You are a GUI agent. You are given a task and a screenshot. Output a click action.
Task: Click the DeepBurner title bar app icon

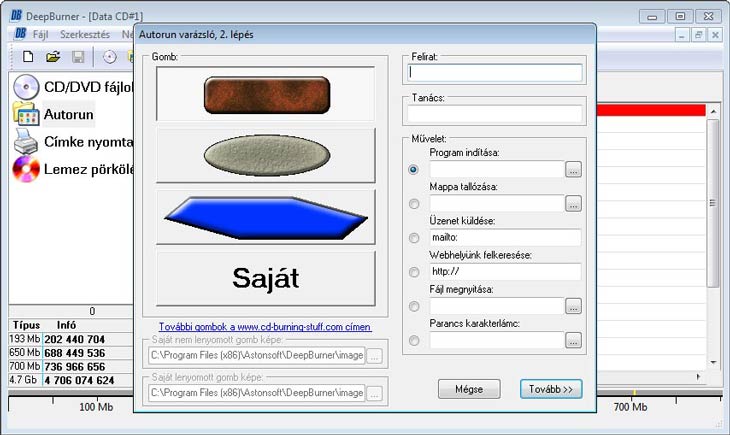(16, 16)
